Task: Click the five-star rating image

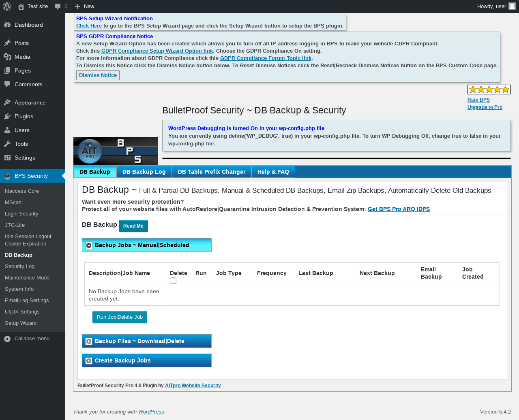Action: pyautogui.click(x=489, y=90)
